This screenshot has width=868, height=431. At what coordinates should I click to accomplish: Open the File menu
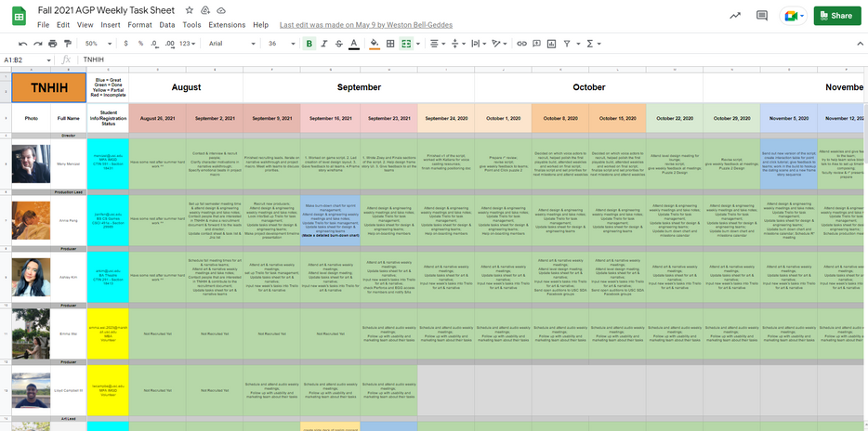coord(43,25)
